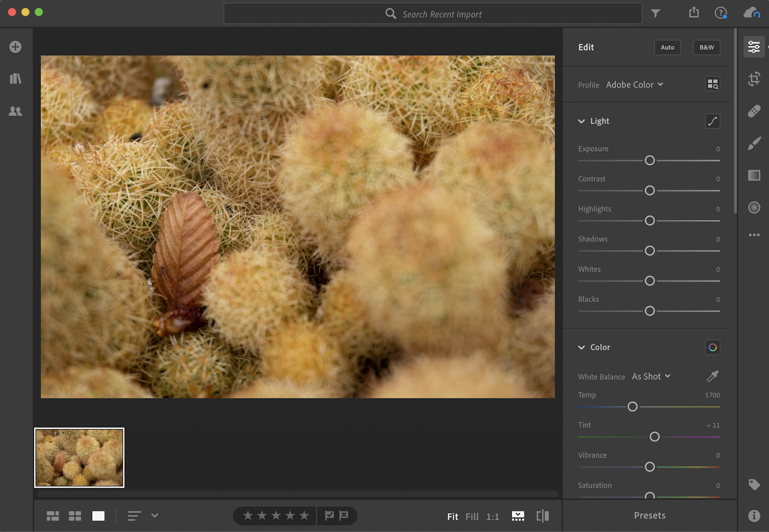Toggle the flag as rejected icon
769x532 pixels.
click(x=344, y=516)
